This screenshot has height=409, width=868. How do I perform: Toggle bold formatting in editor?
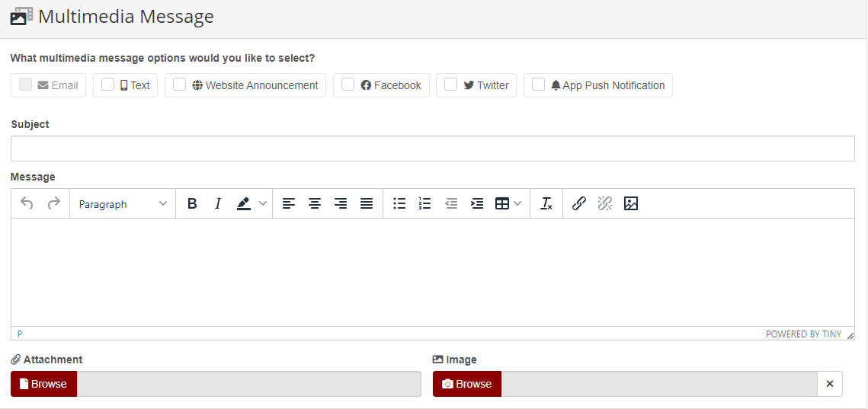click(192, 204)
